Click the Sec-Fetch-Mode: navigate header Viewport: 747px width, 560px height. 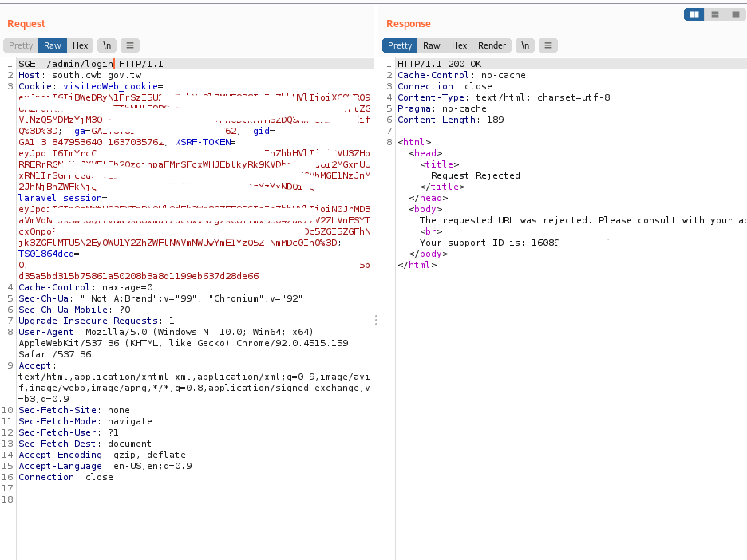85,421
